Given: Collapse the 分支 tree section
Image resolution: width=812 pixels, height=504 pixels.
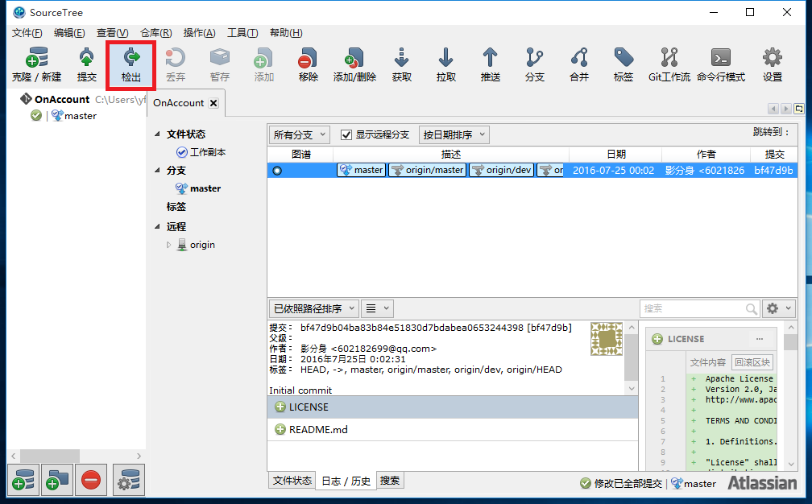Looking at the screenshot, I should pos(157,170).
